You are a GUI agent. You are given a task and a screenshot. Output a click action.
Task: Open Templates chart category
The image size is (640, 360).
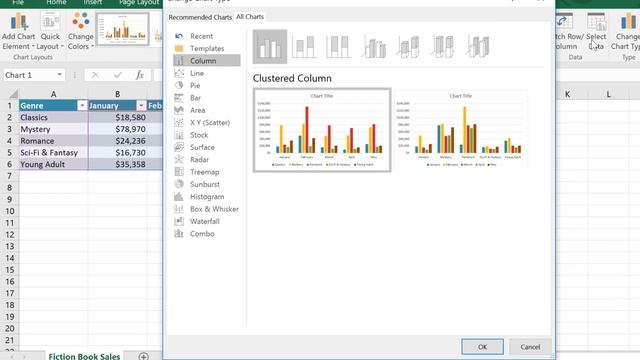(x=207, y=48)
